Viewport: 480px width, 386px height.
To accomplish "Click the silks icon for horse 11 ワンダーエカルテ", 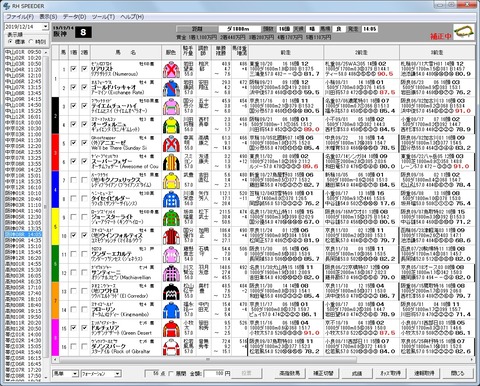I will 171,255.
